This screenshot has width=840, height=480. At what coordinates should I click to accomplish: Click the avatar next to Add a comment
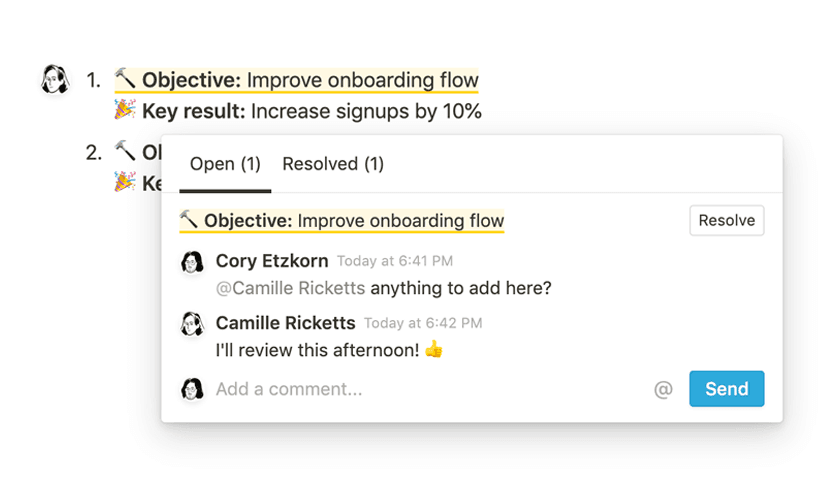pos(192,389)
